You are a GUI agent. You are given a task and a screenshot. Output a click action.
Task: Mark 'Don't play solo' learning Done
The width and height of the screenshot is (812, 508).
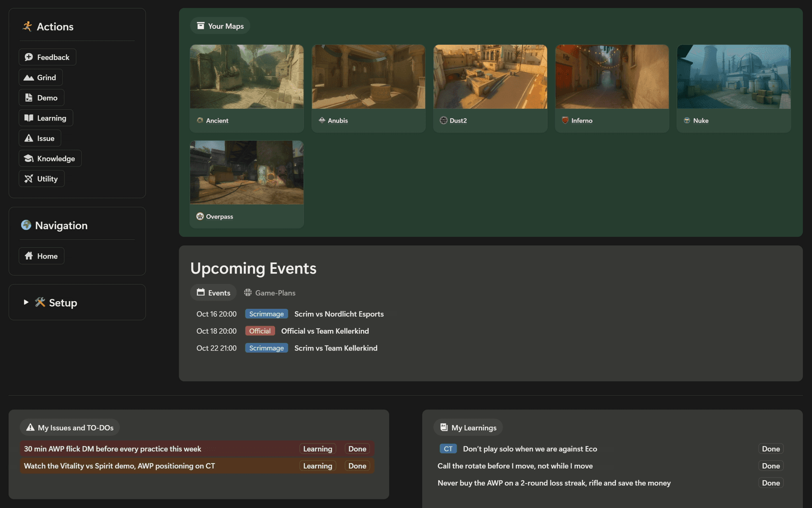(771, 449)
